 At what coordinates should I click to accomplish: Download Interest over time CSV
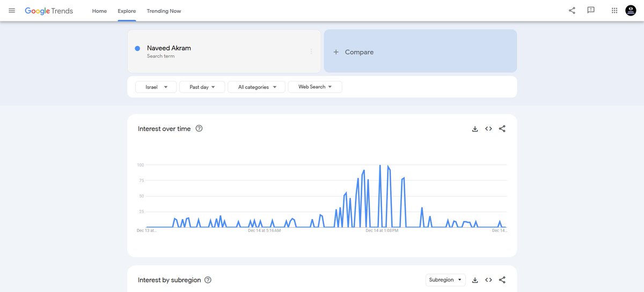(475, 129)
